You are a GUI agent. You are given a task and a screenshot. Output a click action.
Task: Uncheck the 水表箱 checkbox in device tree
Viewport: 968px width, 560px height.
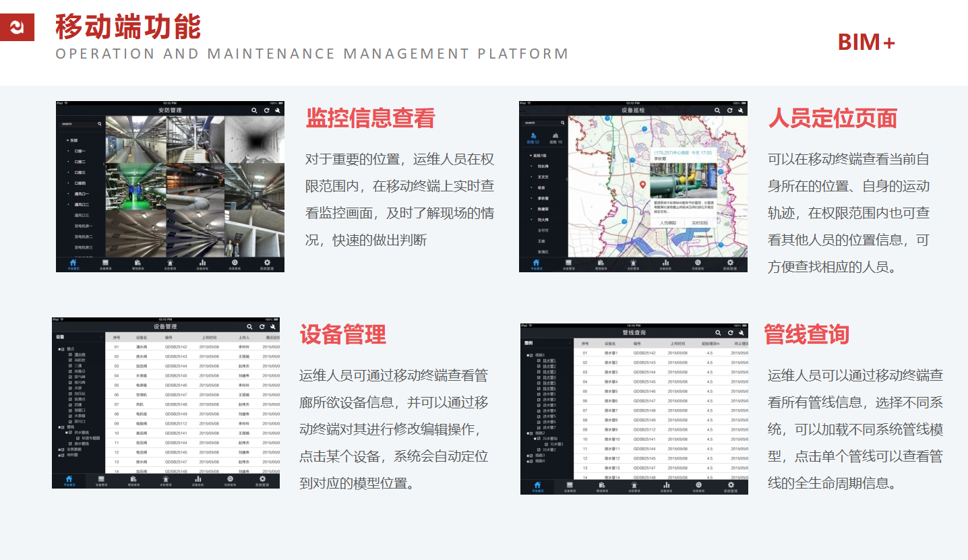(x=70, y=416)
